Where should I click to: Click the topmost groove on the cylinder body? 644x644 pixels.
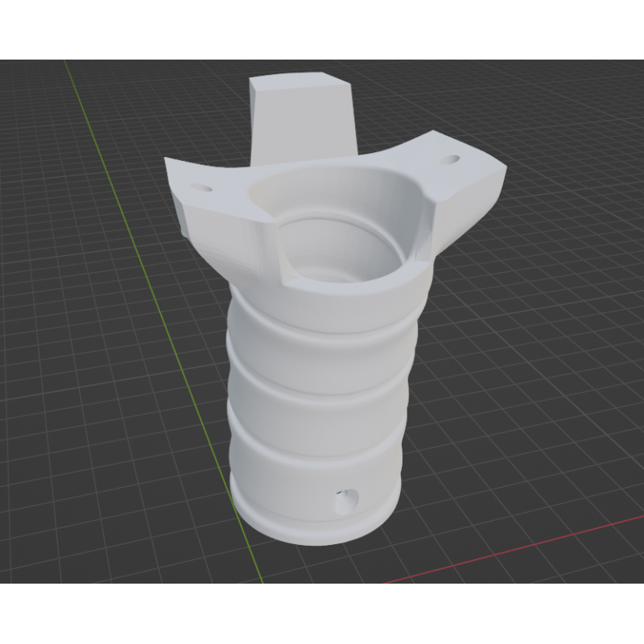[x=322, y=339]
